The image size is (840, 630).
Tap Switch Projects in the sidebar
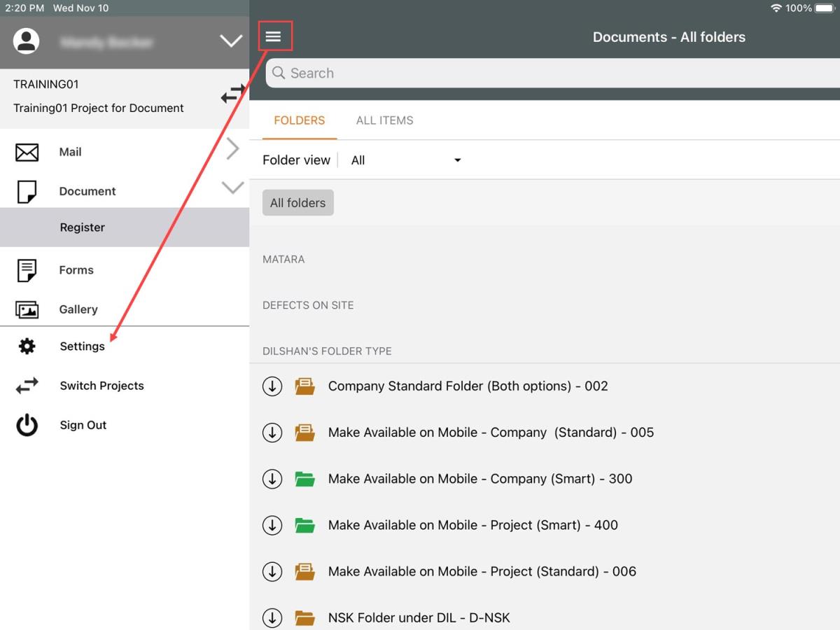tap(101, 386)
